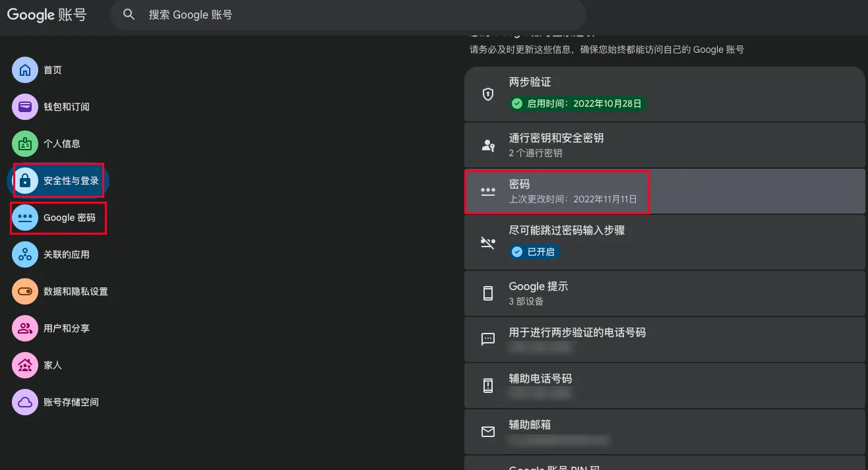The image size is (868, 470).
Task: Click the 2 个通行密钥 subtitle
Action: tap(536, 153)
